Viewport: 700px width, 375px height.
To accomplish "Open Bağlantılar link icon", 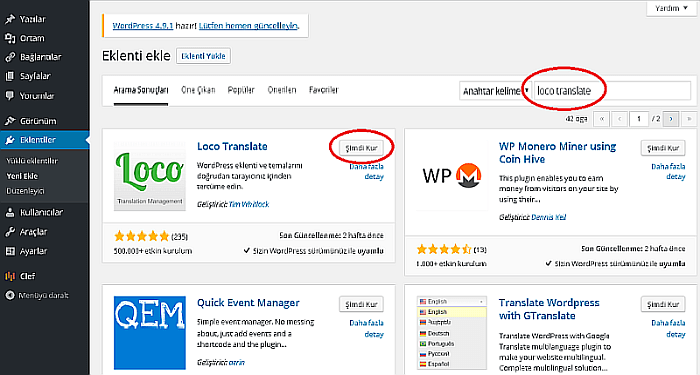I will 10,57.
